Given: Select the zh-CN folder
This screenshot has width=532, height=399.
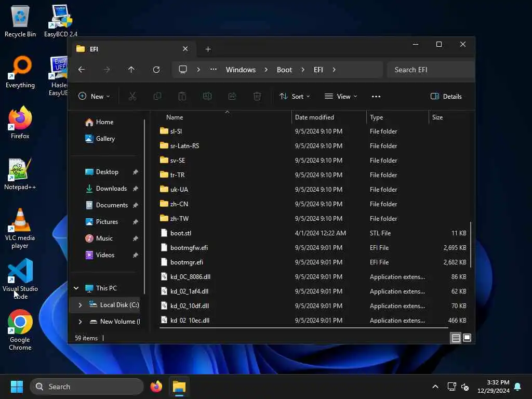Looking at the screenshot, I should (x=314, y=204).
